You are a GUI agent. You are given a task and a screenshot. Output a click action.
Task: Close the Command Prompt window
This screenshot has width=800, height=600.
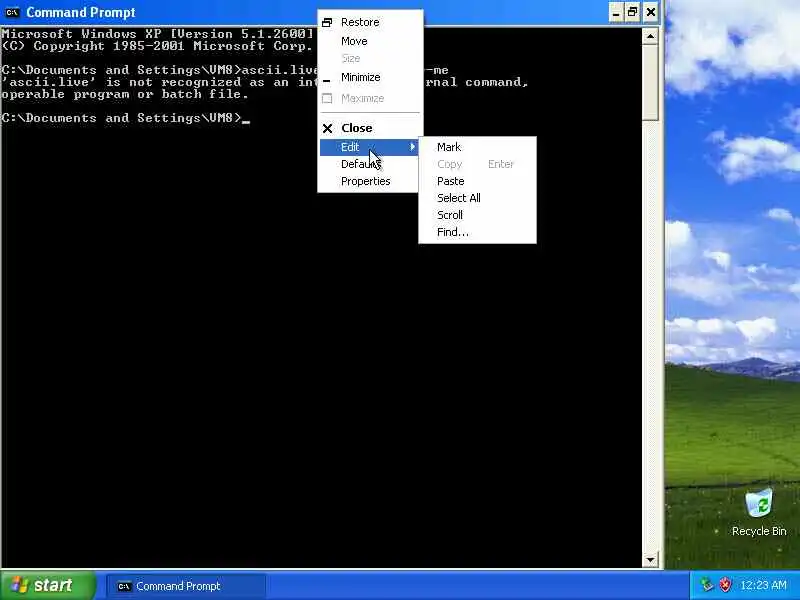tap(651, 12)
